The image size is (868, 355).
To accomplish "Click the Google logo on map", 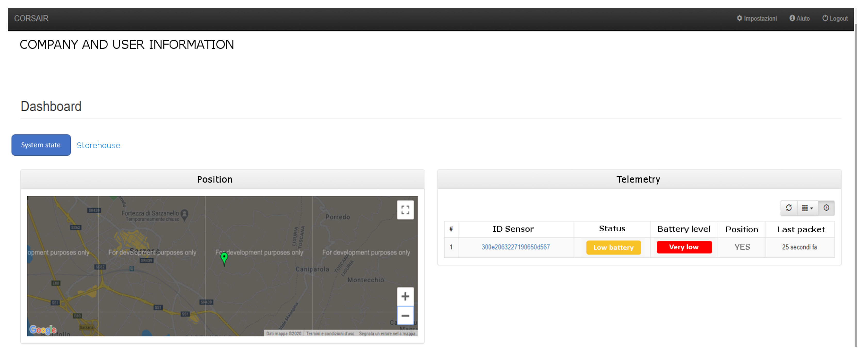I will pos(43,329).
